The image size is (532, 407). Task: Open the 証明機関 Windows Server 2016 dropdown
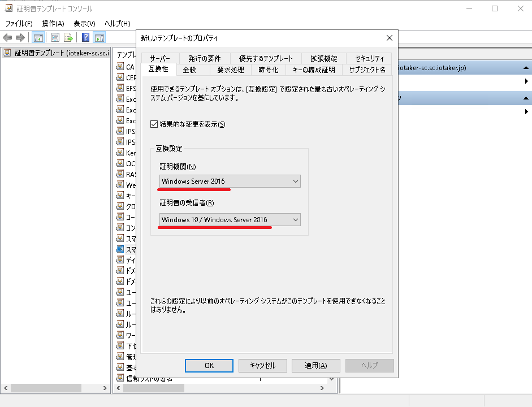click(x=229, y=181)
